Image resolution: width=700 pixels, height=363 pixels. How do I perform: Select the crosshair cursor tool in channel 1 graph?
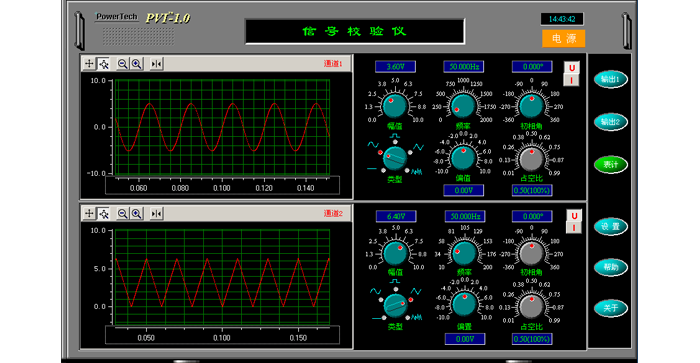(89, 64)
